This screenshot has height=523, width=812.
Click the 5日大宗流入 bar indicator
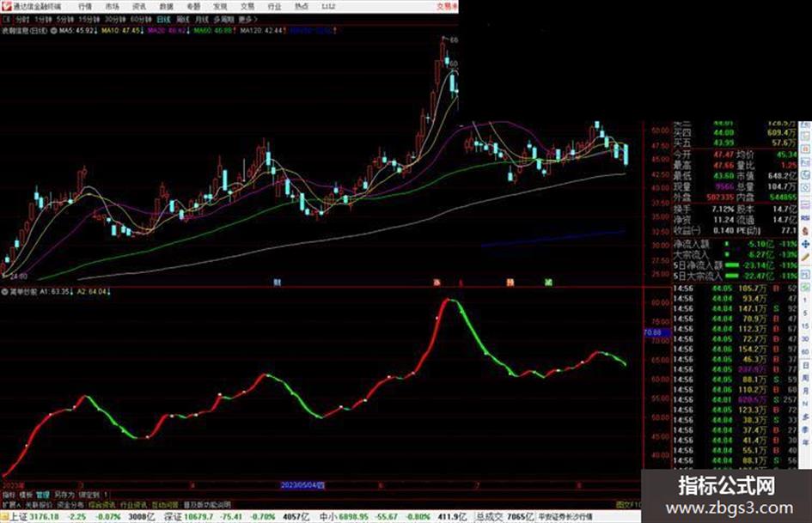tap(731, 276)
